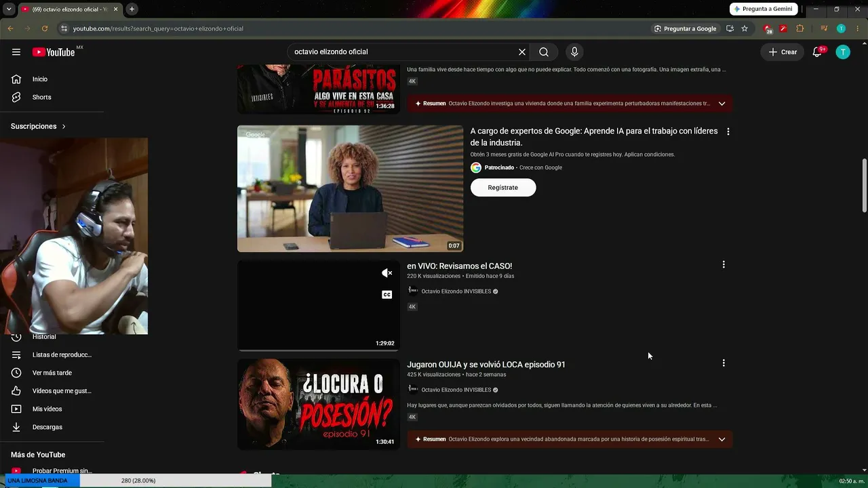Open more options for the OUIJA video
Viewport: 868px width, 488px height.
point(724,363)
